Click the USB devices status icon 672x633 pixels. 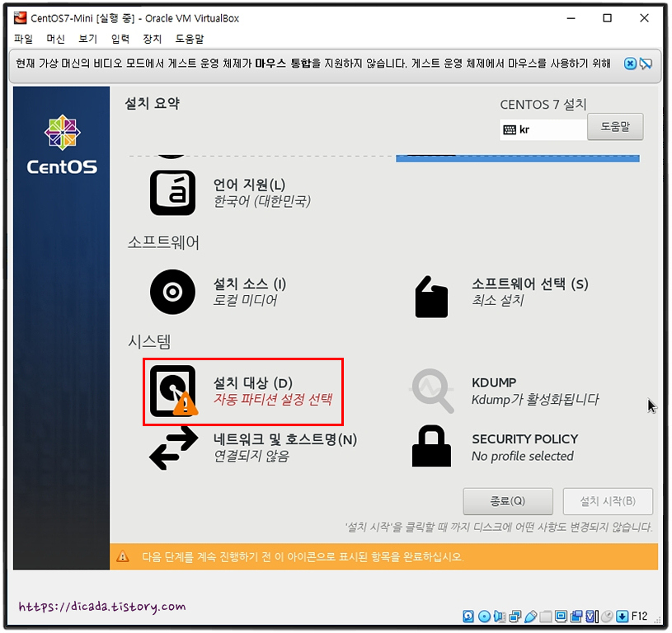coord(530,617)
